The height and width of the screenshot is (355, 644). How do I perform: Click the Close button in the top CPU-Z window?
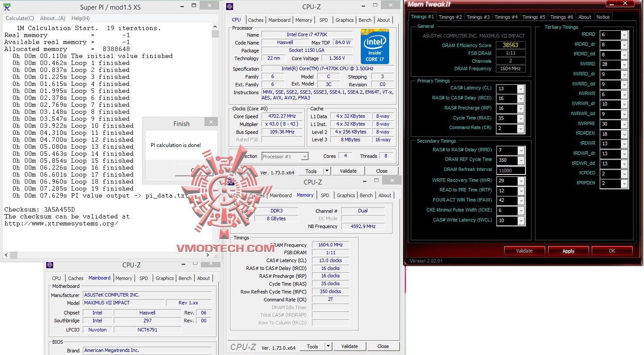click(x=382, y=171)
